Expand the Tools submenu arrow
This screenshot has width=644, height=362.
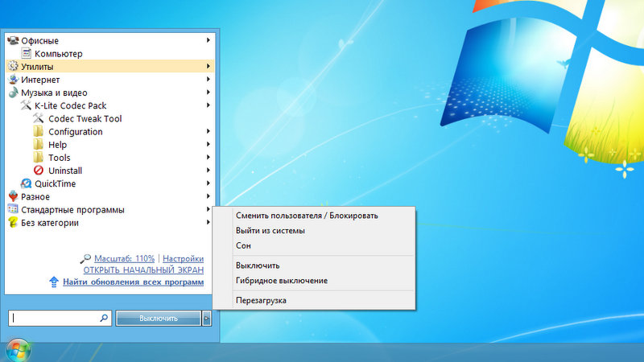[208, 158]
